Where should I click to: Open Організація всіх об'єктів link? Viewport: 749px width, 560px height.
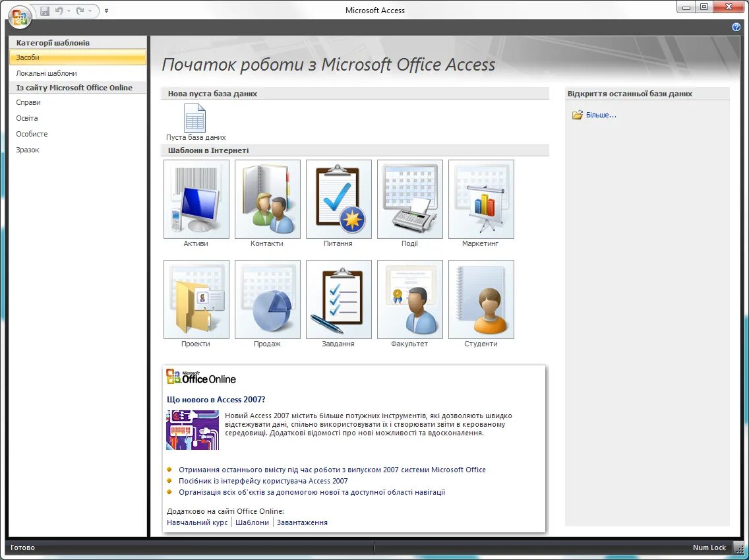pyautogui.click(x=312, y=492)
